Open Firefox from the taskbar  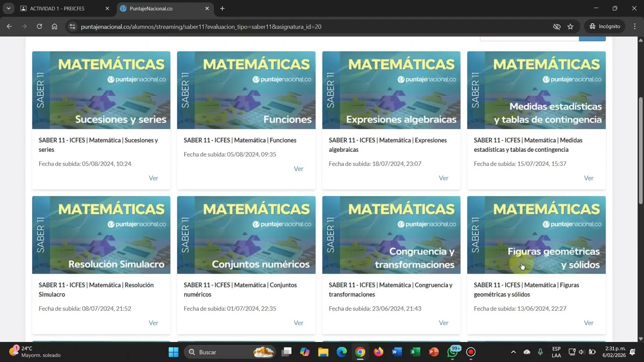[378, 352]
